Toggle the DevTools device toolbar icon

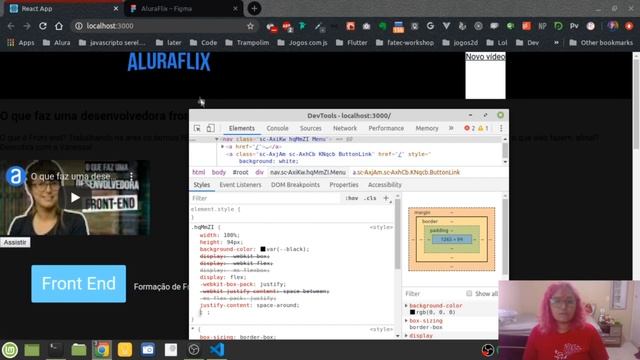pos(210,128)
